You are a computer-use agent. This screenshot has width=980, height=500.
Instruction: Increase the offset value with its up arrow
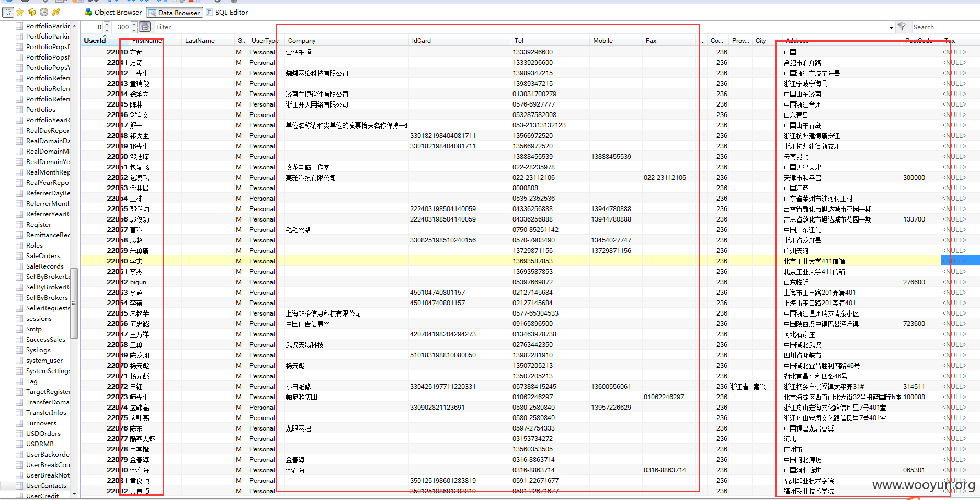point(107,24)
